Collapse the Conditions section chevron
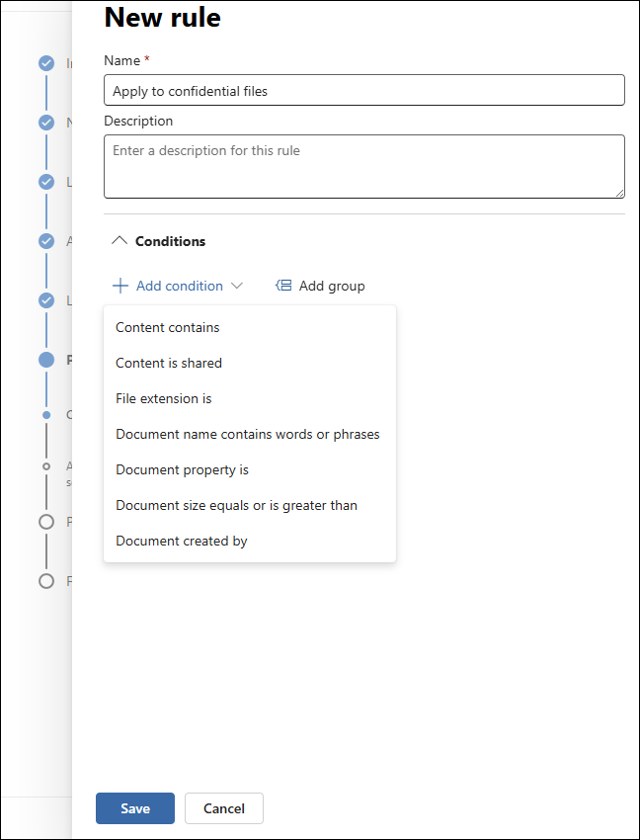 (119, 241)
